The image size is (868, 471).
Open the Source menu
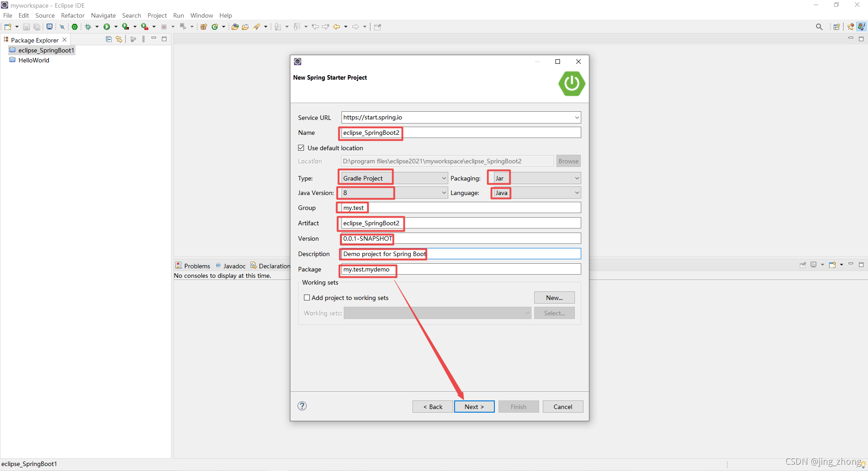point(45,15)
